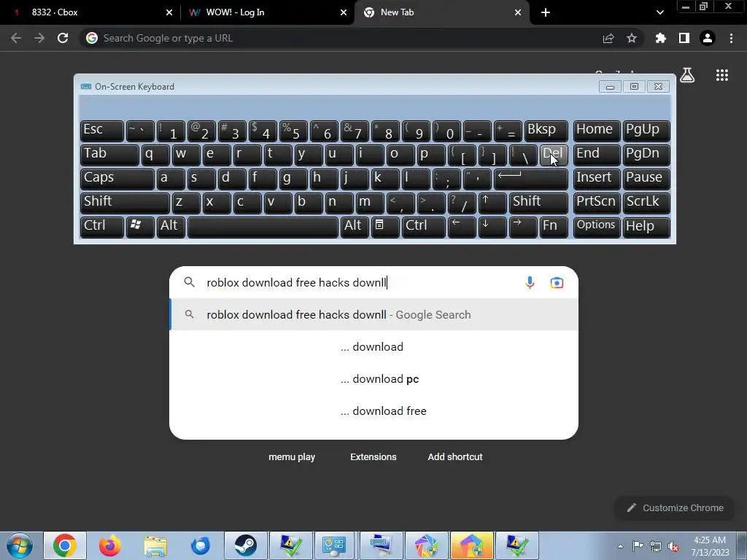Open Chrome three-dot menu
747x560 pixels.
tap(731, 38)
